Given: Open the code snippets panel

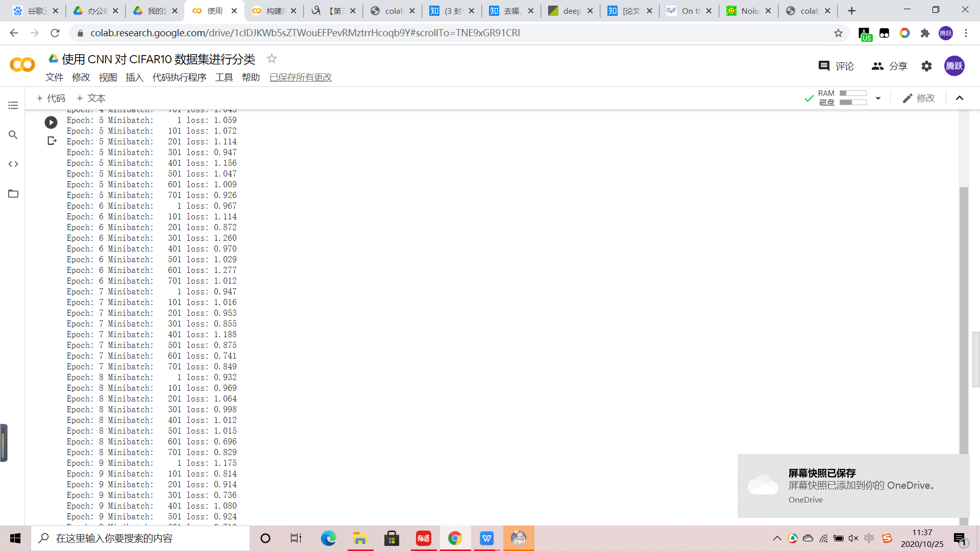Looking at the screenshot, I should 13,164.
